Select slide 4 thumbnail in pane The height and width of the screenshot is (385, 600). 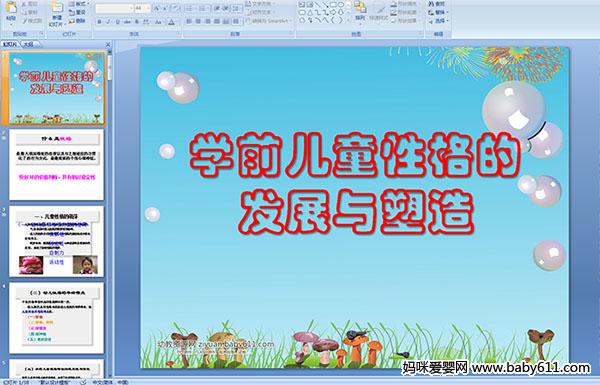(57, 318)
